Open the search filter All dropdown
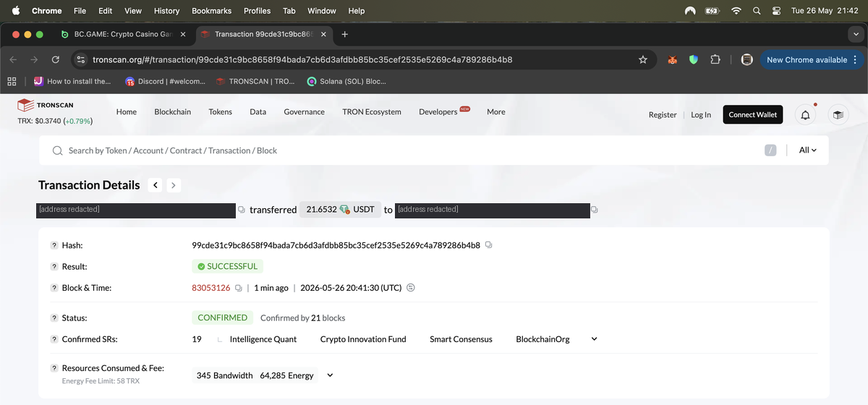This screenshot has height=405, width=868. (807, 150)
